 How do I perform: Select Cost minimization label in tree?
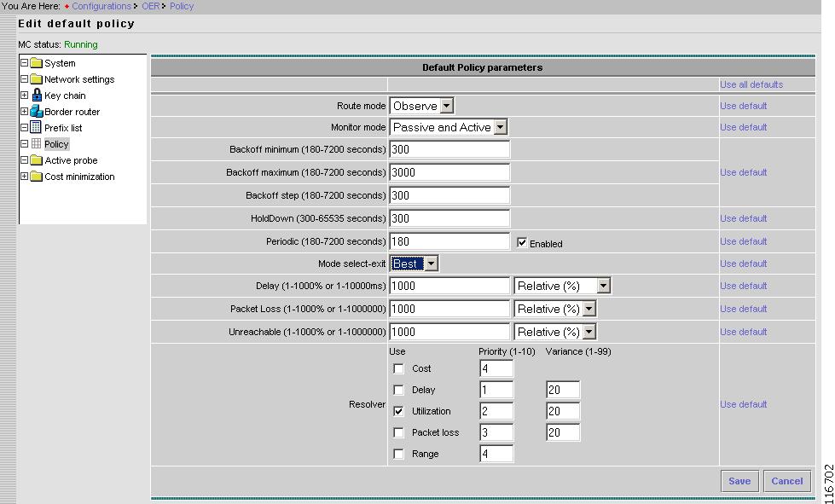click(79, 177)
